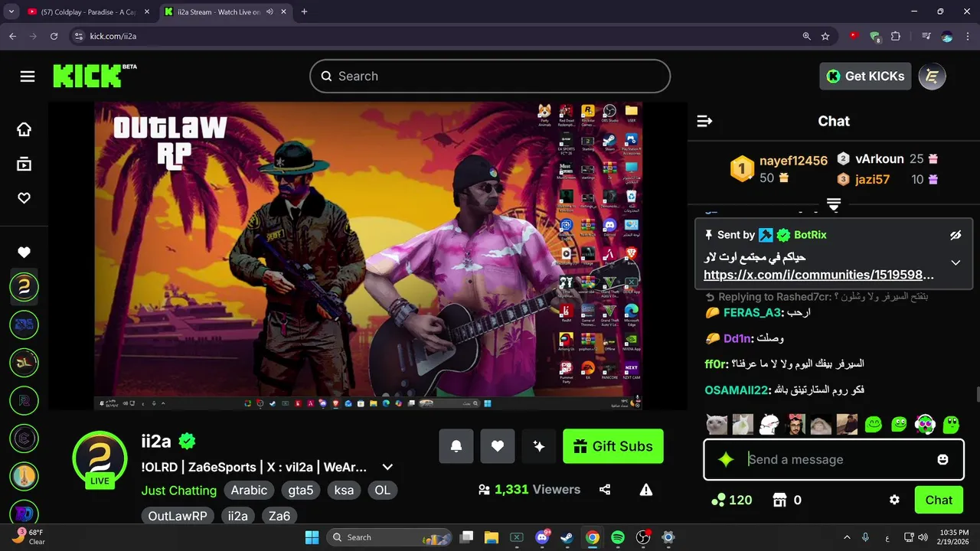Click the sparkle button beside Gift Subs
Screen dimensions: 980x551
[x=539, y=446]
